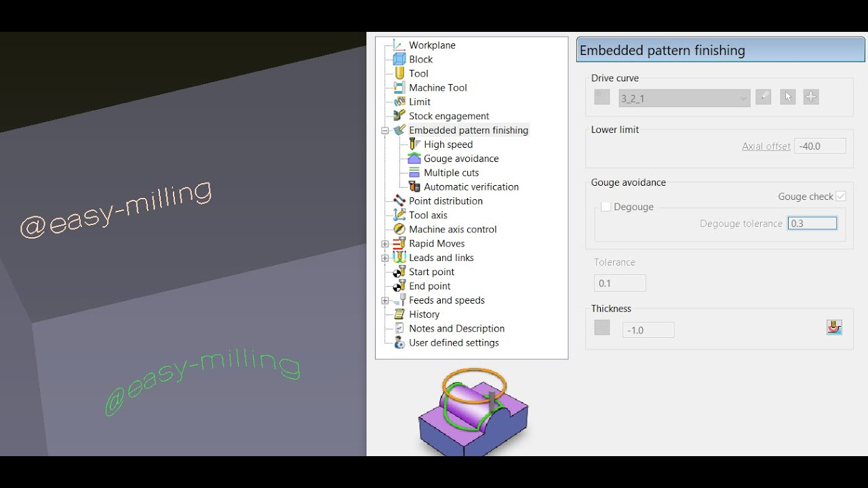868x488 pixels.
Task: Expand the Rapid Moves node
Action: point(385,244)
